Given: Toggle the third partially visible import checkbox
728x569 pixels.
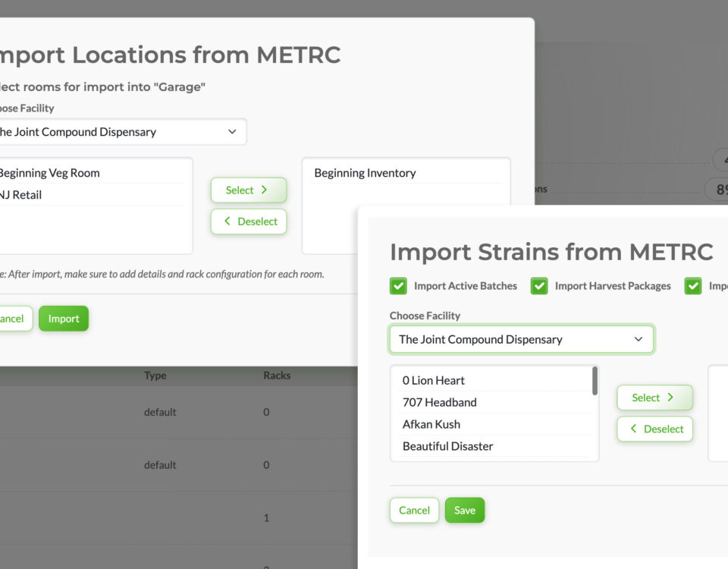Looking at the screenshot, I should [693, 286].
